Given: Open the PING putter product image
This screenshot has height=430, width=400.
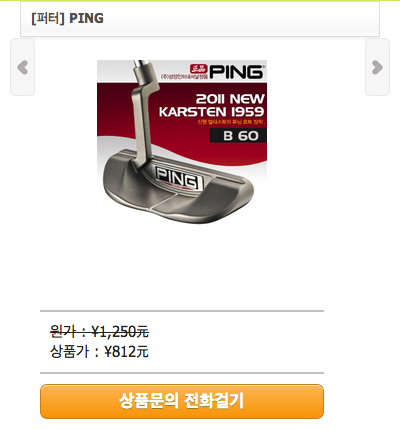Looking at the screenshot, I should (x=182, y=142).
